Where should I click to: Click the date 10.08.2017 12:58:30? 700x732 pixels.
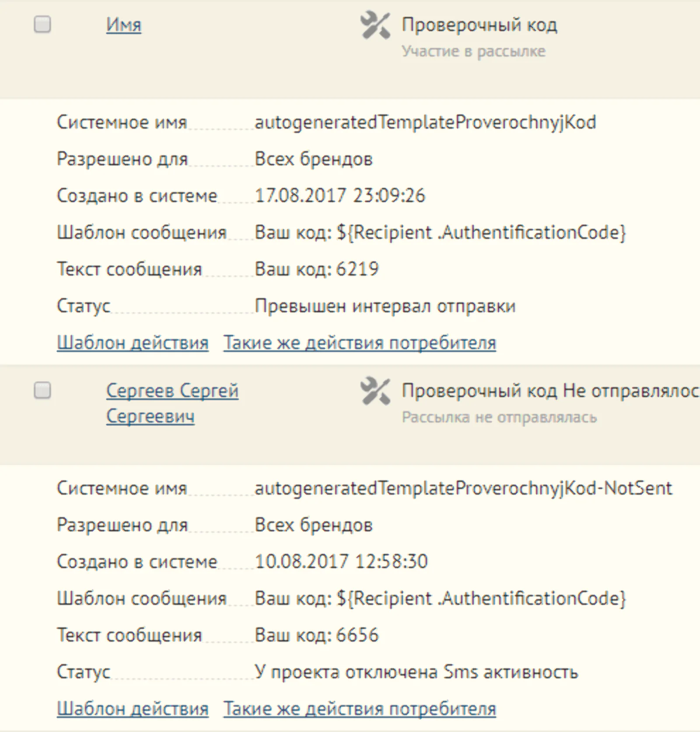[x=341, y=561]
